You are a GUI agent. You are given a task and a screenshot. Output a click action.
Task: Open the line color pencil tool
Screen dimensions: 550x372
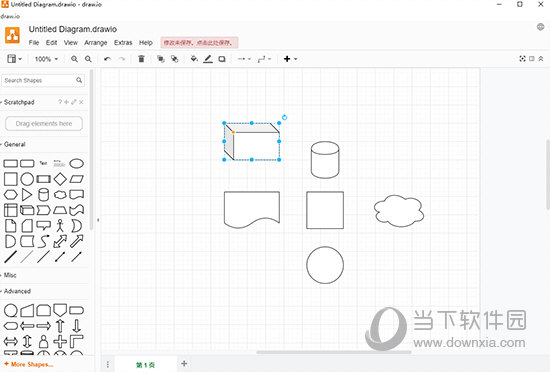pos(208,59)
